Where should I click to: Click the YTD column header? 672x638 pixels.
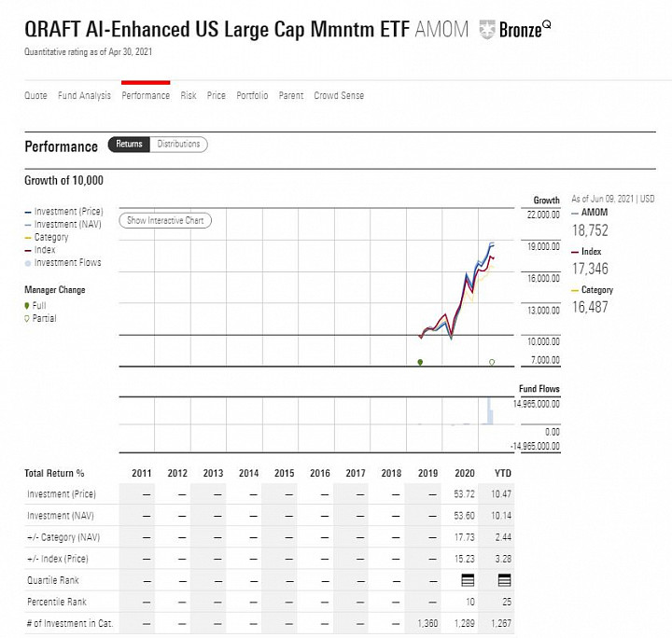[x=503, y=473]
